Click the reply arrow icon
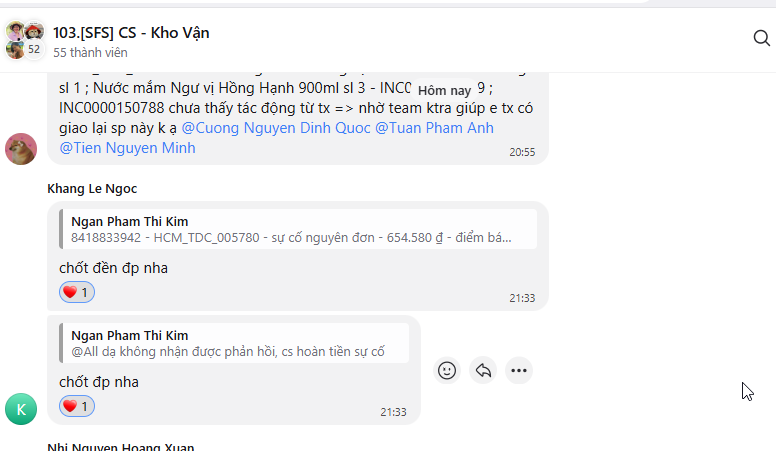Viewport: 776px width, 451px height. (x=483, y=370)
